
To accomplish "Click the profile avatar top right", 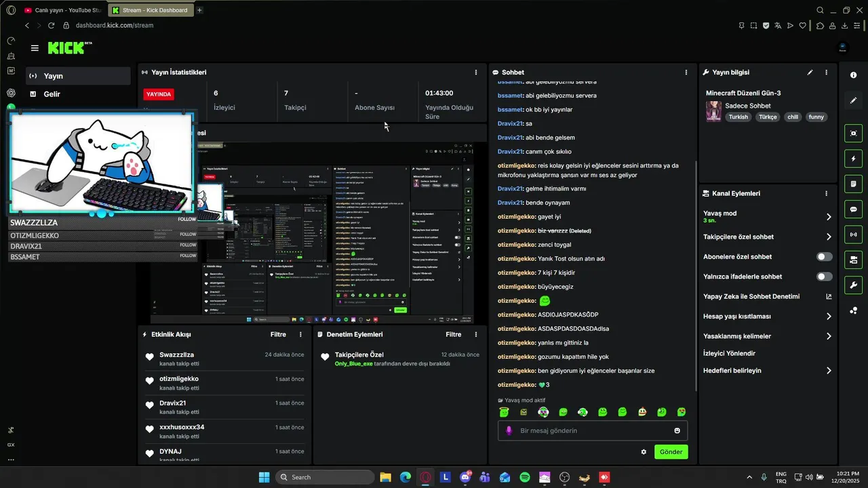I will point(843,47).
